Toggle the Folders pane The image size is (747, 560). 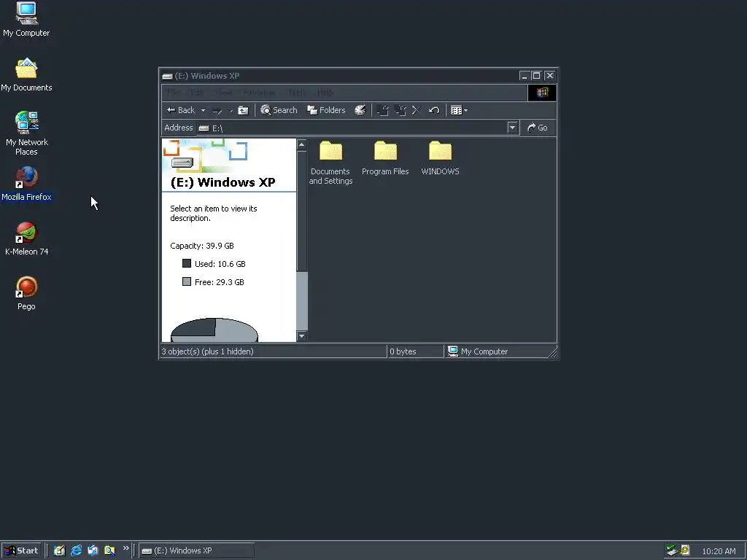[326, 110]
